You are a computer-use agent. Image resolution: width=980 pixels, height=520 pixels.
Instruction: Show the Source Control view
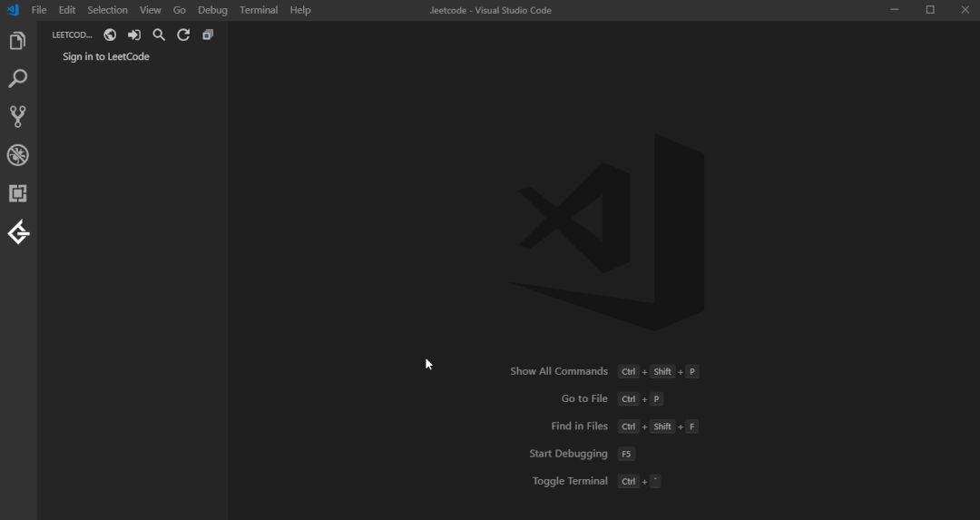click(17, 117)
